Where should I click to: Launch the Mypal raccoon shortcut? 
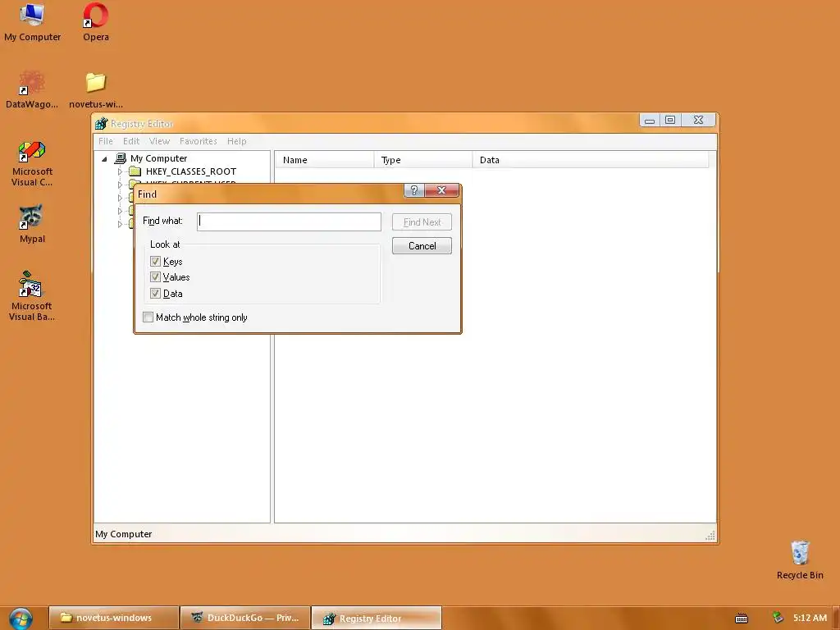click(x=32, y=224)
